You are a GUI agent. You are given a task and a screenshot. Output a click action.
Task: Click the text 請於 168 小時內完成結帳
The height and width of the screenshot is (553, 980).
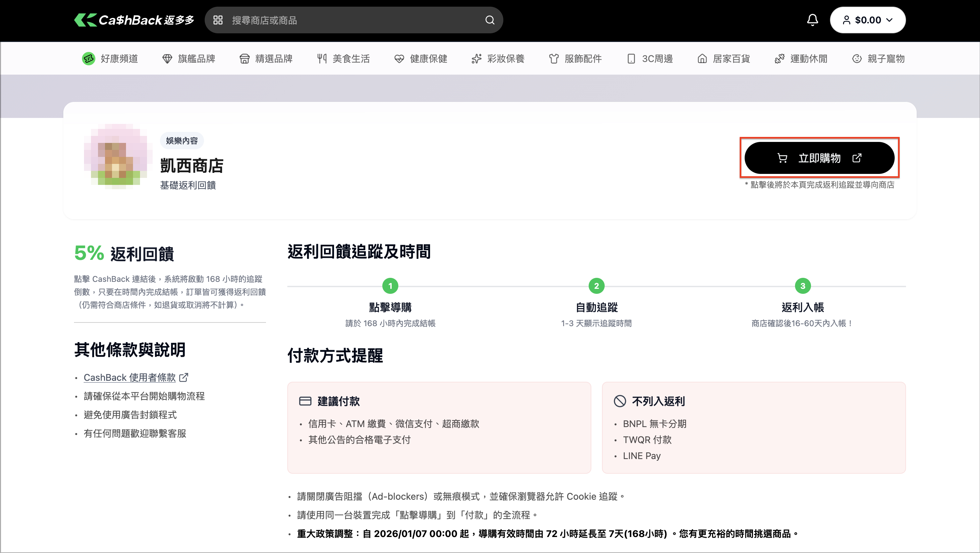click(x=390, y=323)
